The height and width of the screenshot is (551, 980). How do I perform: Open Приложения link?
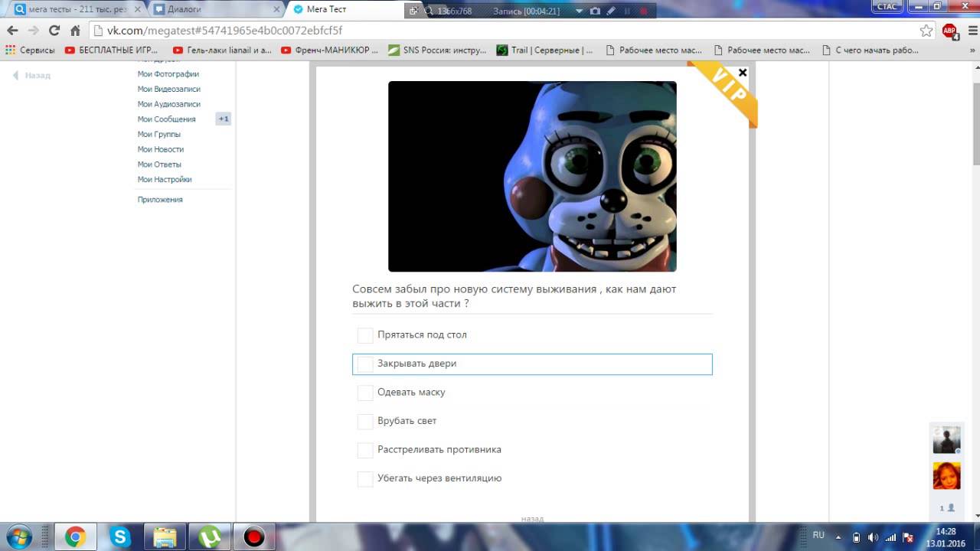(x=159, y=200)
